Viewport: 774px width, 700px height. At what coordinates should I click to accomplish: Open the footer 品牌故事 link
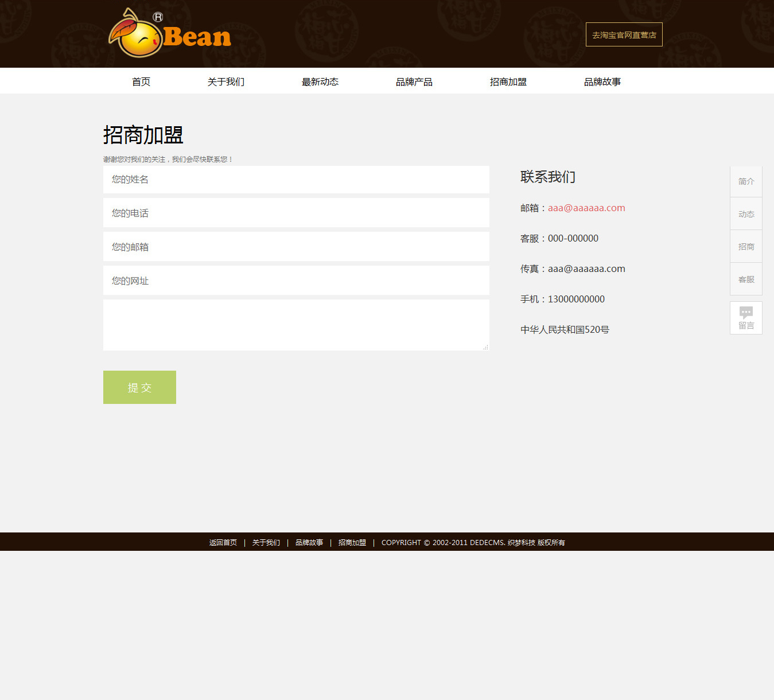(309, 543)
